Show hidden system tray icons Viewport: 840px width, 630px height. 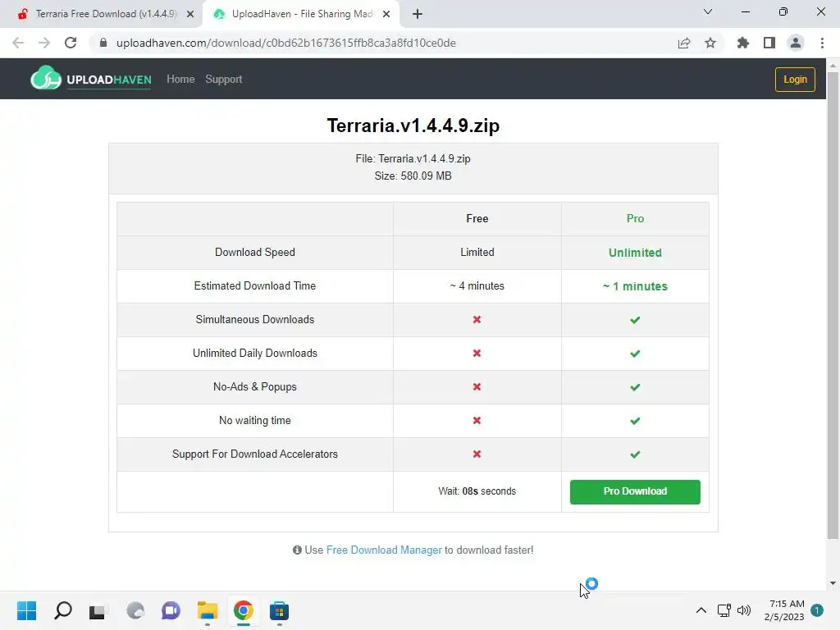coord(701,610)
